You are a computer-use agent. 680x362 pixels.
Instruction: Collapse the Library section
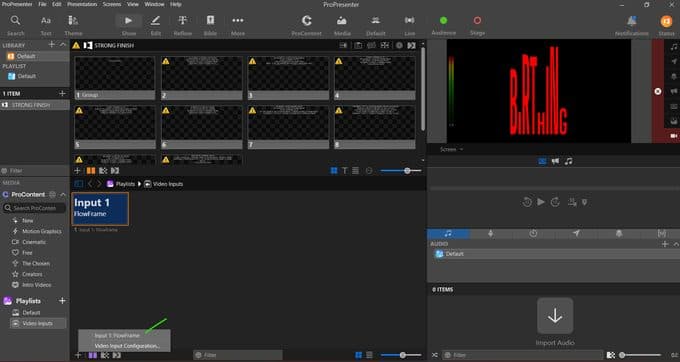(63, 45)
